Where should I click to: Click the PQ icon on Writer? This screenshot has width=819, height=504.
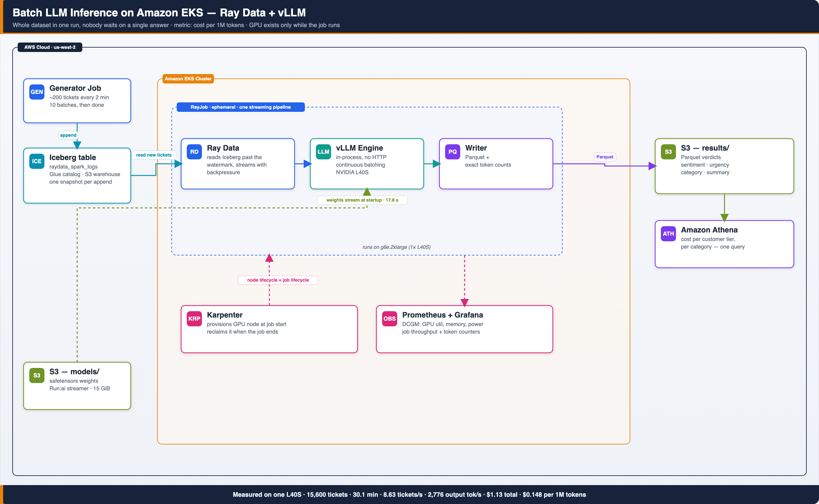tap(453, 152)
